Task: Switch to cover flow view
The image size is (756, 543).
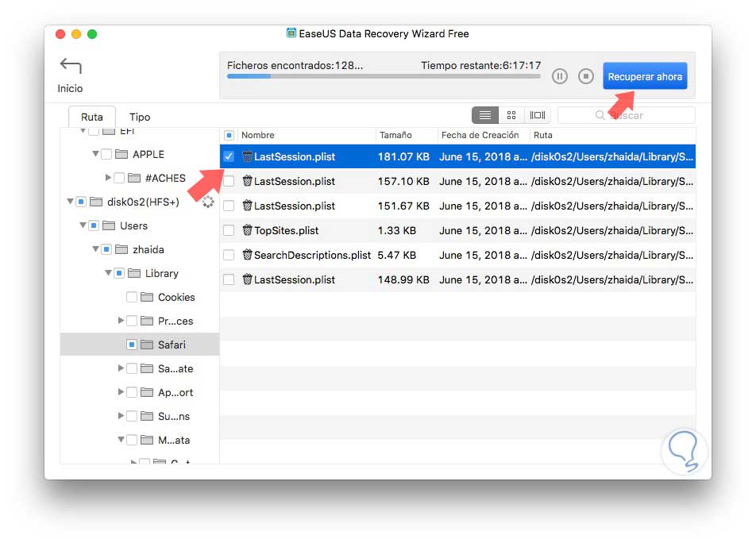Action: [x=537, y=115]
